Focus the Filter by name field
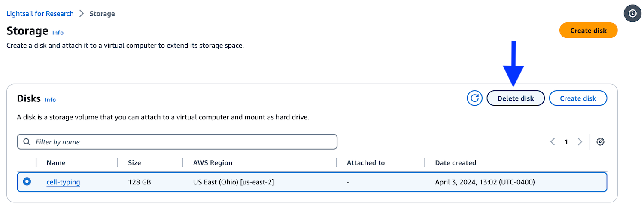The height and width of the screenshot is (208, 644). point(177,142)
